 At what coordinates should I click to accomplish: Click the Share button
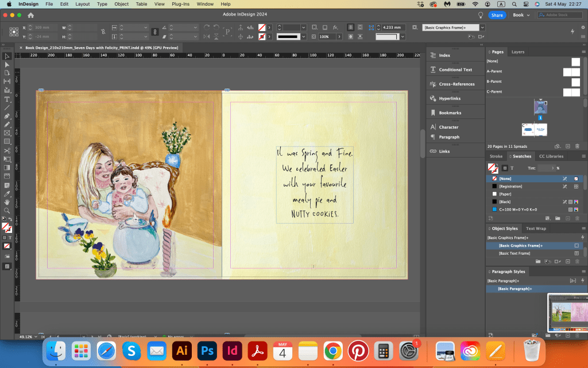(497, 15)
